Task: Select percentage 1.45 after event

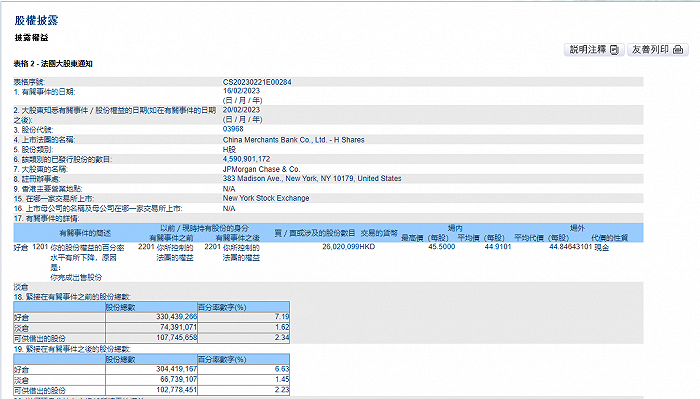Action: (x=282, y=379)
